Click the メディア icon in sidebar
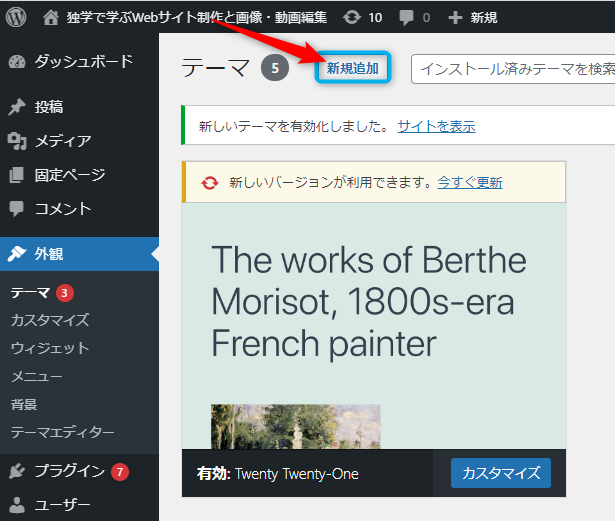Screen dimensions: 615x521 (17, 141)
